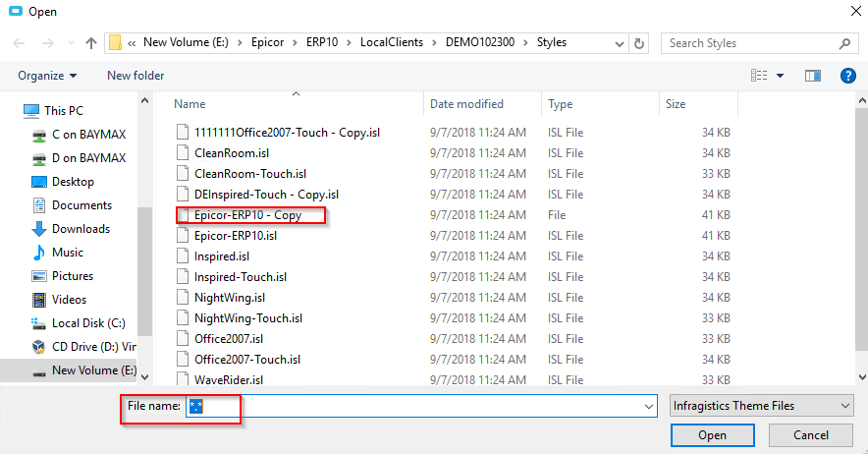
Task: Click the file icon of CleanRoom.isl
Action: tap(183, 153)
